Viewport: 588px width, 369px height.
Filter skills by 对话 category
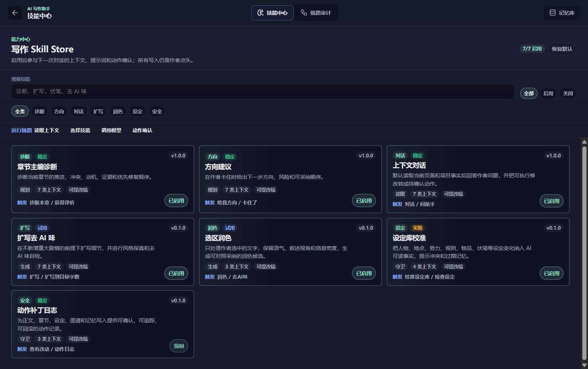click(x=79, y=111)
